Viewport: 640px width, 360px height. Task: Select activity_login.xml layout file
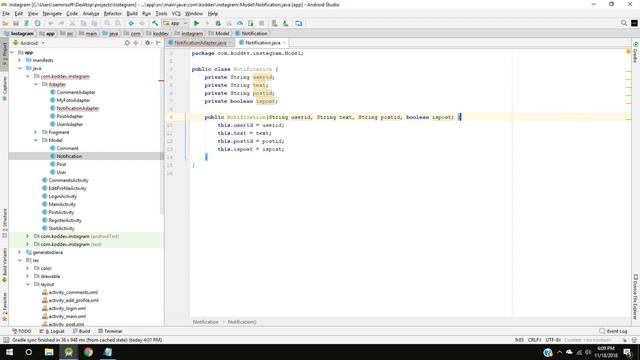point(67,308)
